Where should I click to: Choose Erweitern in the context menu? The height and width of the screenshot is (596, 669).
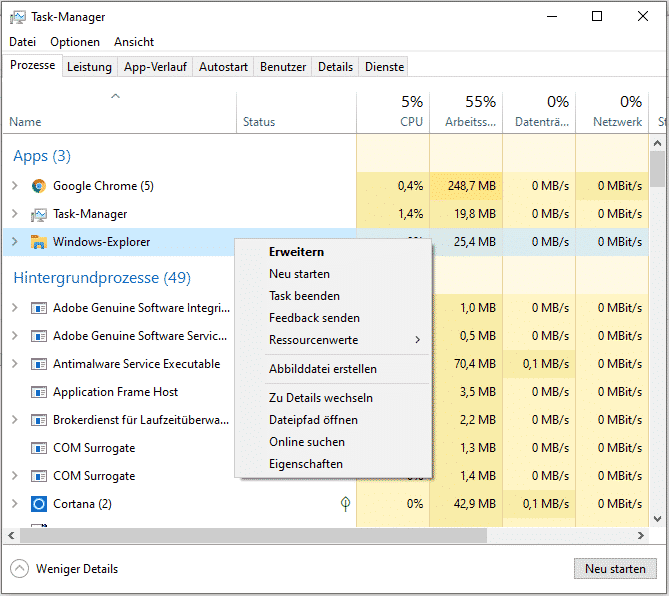(334, 252)
